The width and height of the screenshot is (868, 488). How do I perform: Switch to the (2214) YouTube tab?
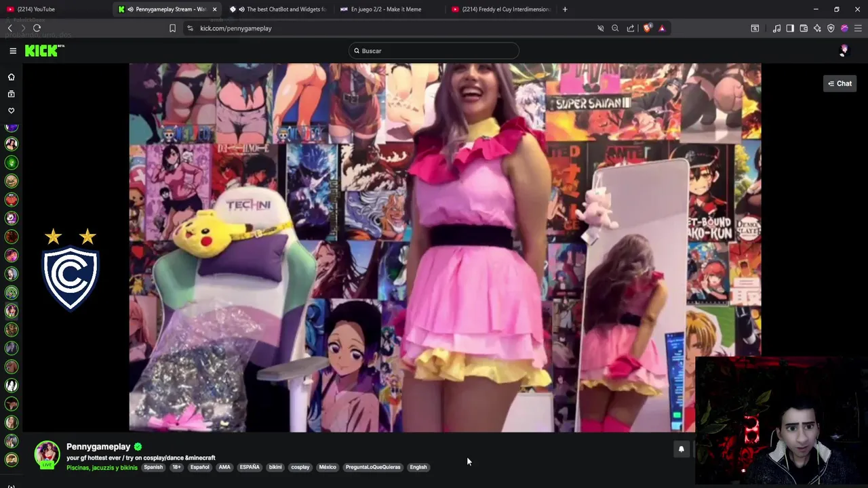pyautogui.click(x=54, y=9)
